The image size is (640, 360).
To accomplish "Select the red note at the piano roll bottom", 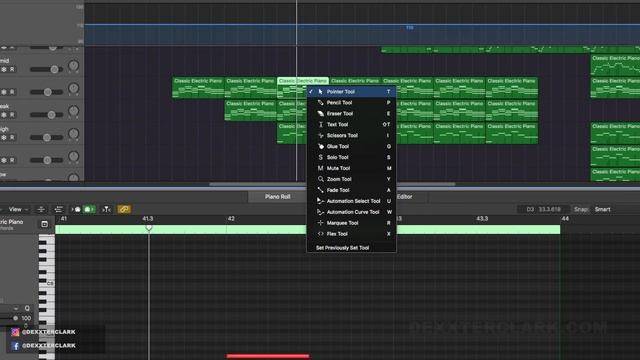I will coord(268,356).
